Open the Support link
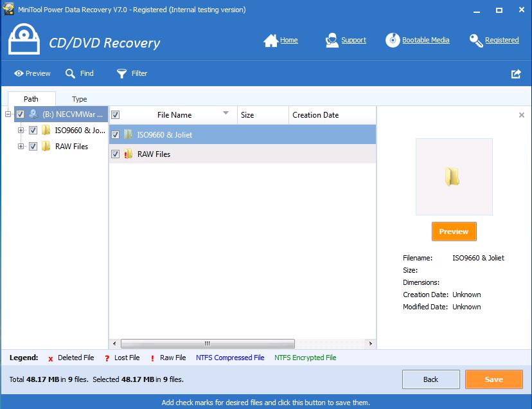The width and height of the screenshot is (532, 409). point(353,40)
